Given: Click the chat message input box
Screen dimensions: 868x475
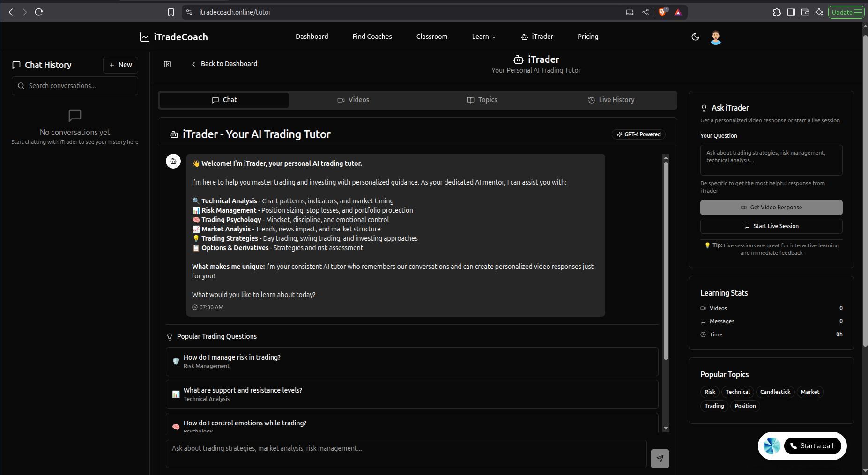Looking at the screenshot, I should [406, 454].
